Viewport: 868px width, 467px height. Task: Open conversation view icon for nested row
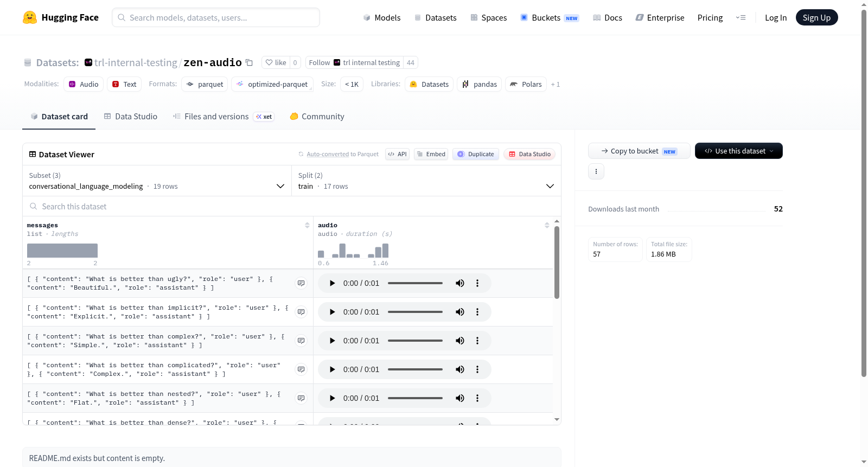pyautogui.click(x=301, y=398)
